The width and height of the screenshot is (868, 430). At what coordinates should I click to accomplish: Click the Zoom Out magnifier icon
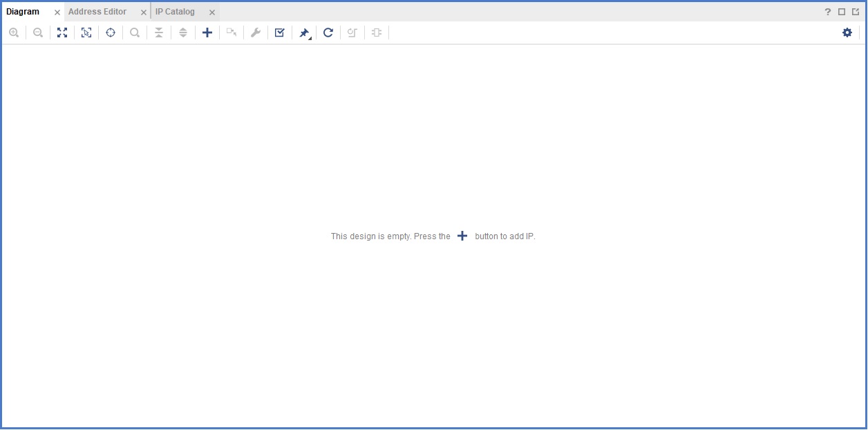point(38,32)
